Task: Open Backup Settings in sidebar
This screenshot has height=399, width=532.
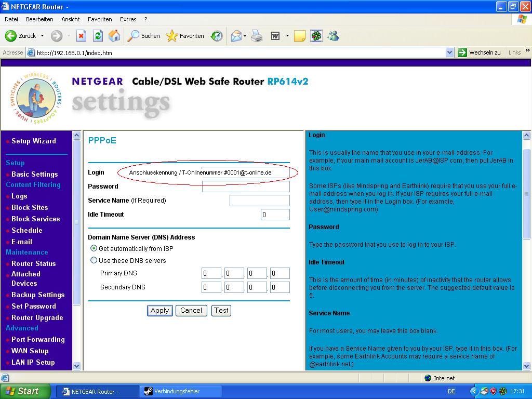Action: coord(38,295)
